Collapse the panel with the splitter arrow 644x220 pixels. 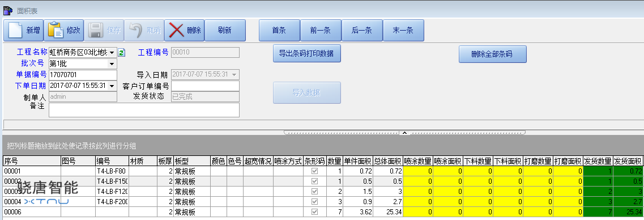(x=404, y=133)
